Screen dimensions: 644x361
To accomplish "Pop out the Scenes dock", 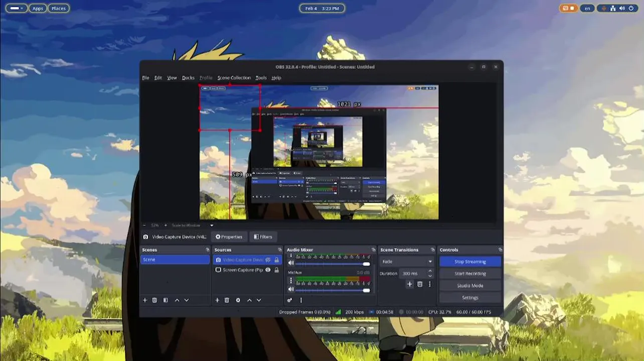I will coord(208,250).
